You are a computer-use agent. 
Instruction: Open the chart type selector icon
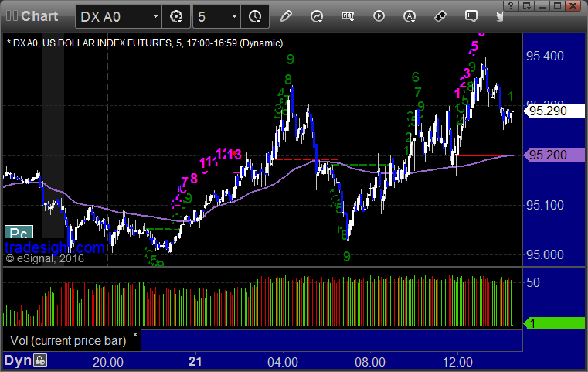[x=317, y=16]
